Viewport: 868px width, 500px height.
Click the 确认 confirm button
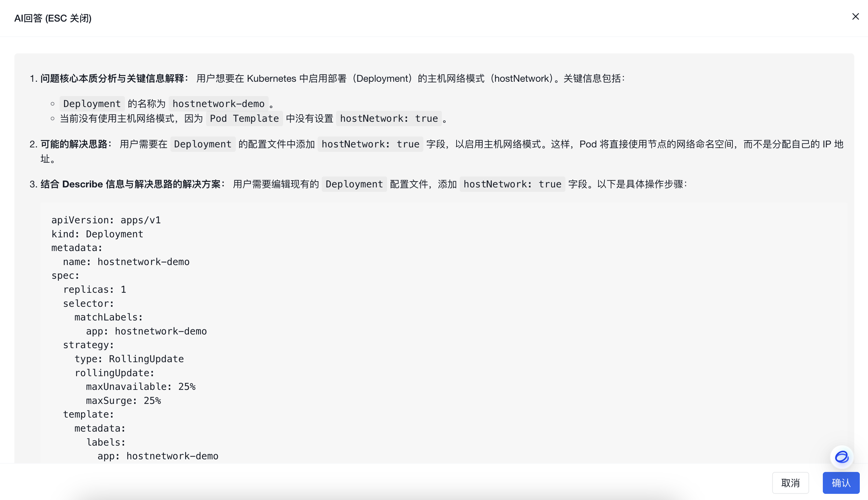(x=841, y=483)
